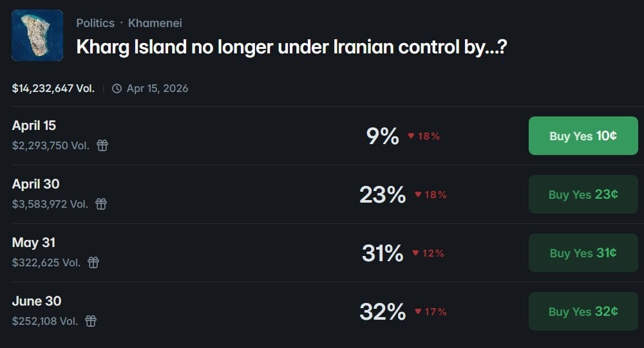Click the clock icon next to Apr 15, 2026
This screenshot has height=348, width=644.
coord(117,89)
